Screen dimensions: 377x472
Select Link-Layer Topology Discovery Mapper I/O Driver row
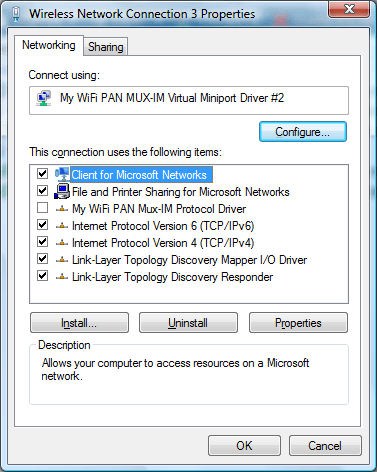(189, 260)
